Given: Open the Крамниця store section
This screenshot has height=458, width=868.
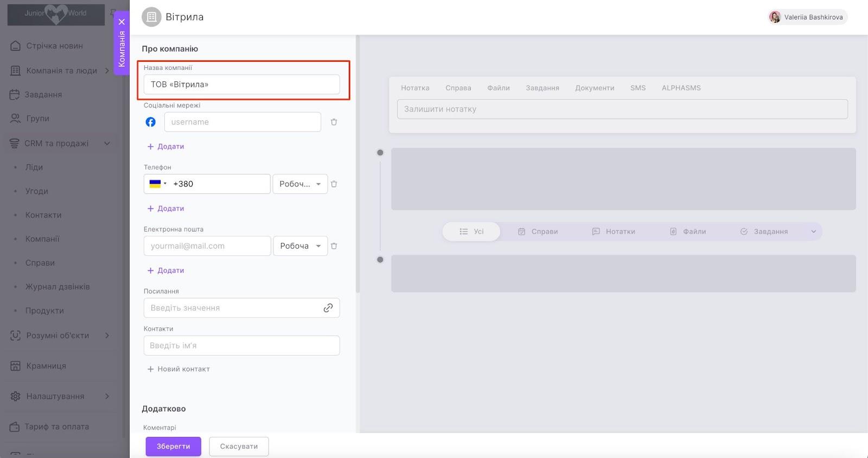Looking at the screenshot, I should tap(46, 366).
